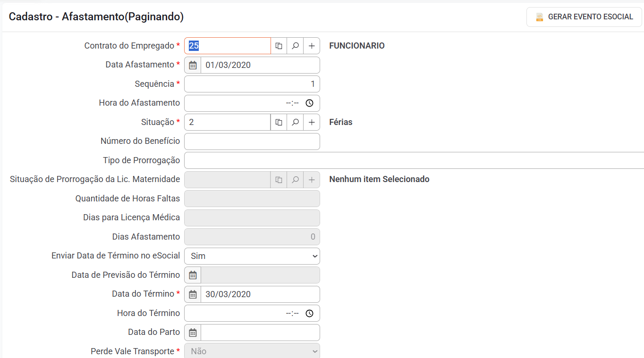Click Situação code input
The image size is (644, 358).
(228, 122)
